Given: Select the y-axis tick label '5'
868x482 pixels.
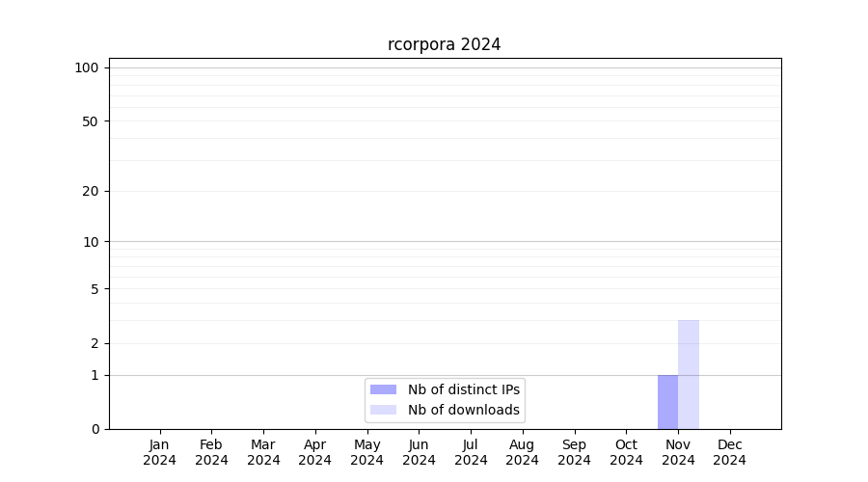Looking at the screenshot, I should pos(95,289).
